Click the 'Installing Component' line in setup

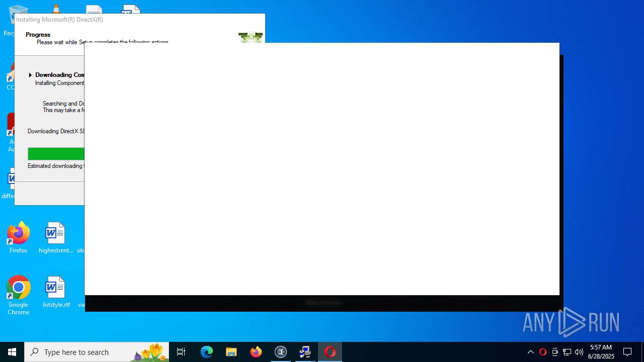click(59, 83)
